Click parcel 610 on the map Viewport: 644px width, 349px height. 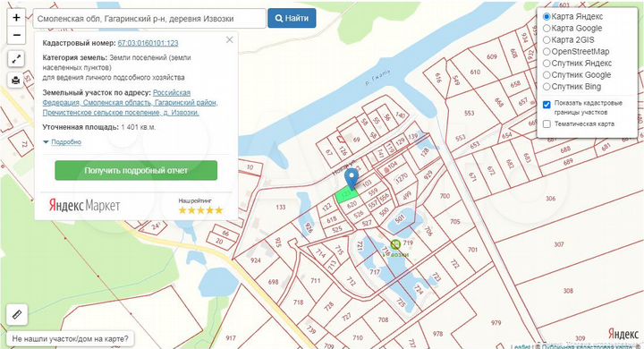pyautogui.click(x=475, y=72)
